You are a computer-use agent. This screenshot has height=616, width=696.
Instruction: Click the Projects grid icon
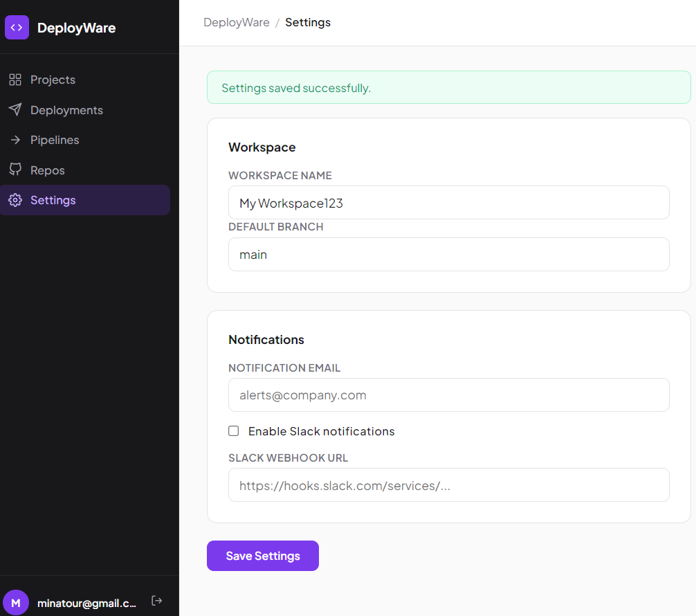tap(15, 80)
